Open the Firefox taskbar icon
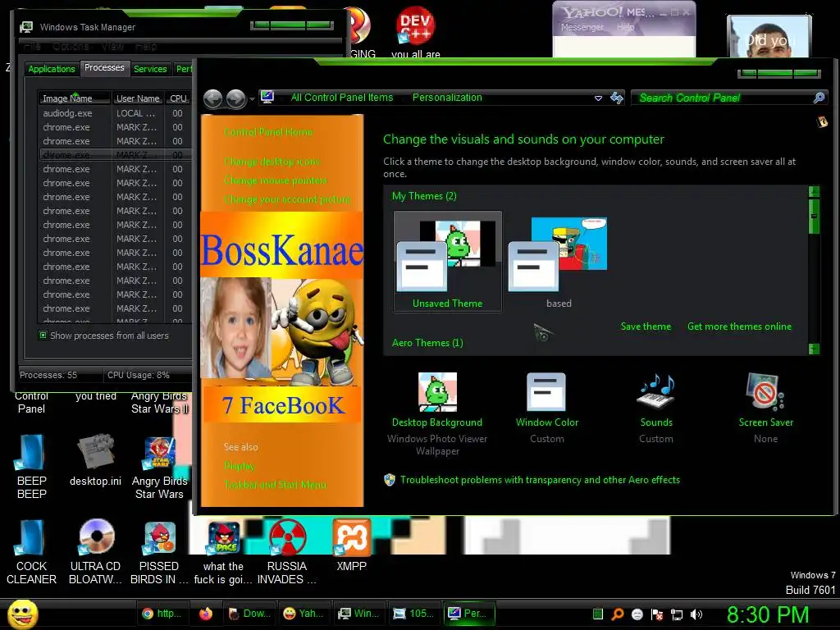 pos(206,614)
